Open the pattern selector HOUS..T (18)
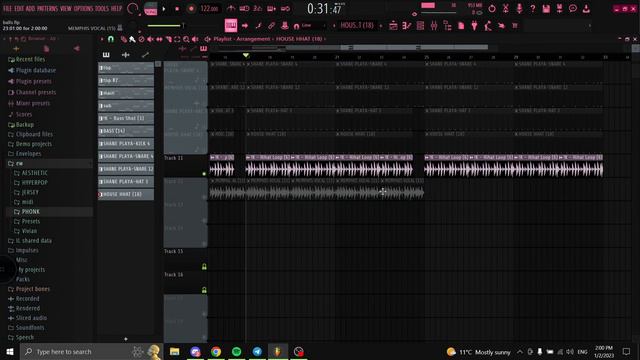 (x=357, y=25)
